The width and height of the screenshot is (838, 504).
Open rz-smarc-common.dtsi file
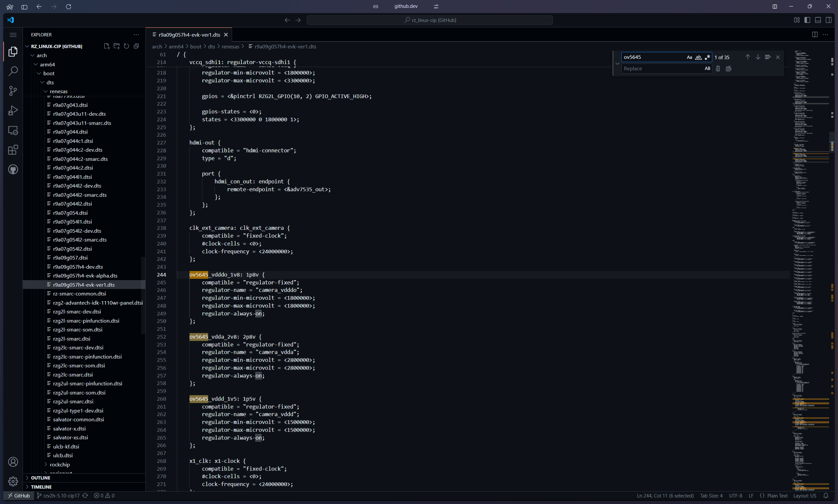pyautogui.click(x=80, y=294)
